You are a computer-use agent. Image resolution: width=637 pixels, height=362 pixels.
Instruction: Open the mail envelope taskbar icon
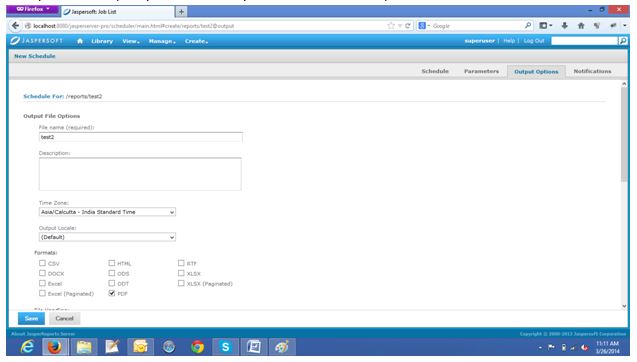(x=141, y=347)
